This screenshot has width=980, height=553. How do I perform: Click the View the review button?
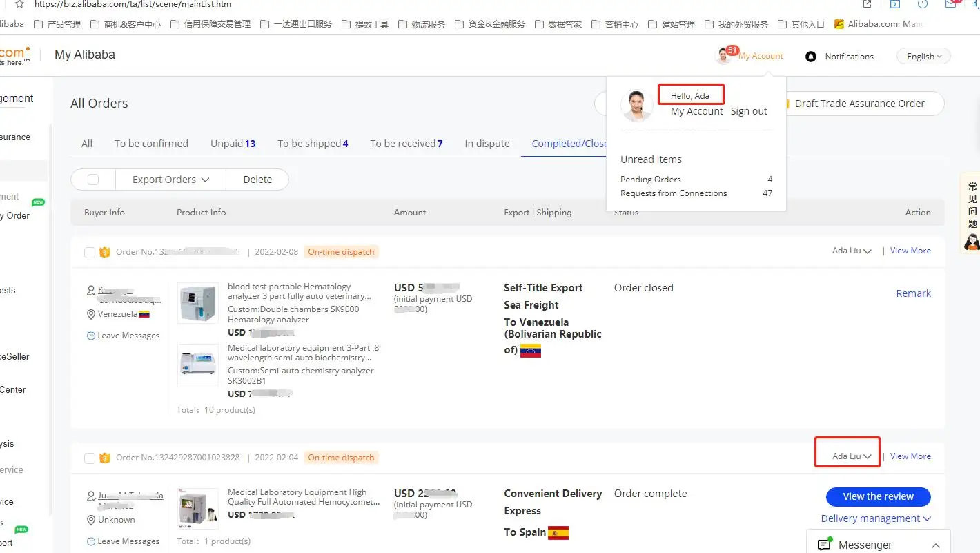tap(878, 496)
